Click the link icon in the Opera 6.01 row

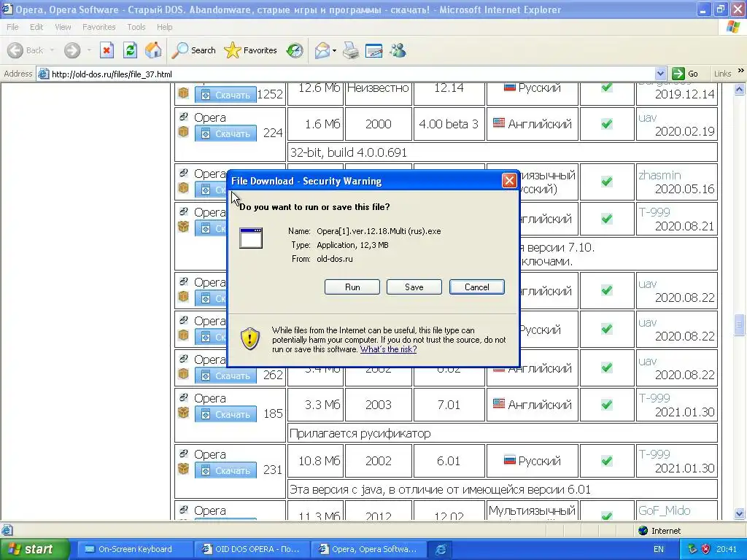(x=183, y=454)
